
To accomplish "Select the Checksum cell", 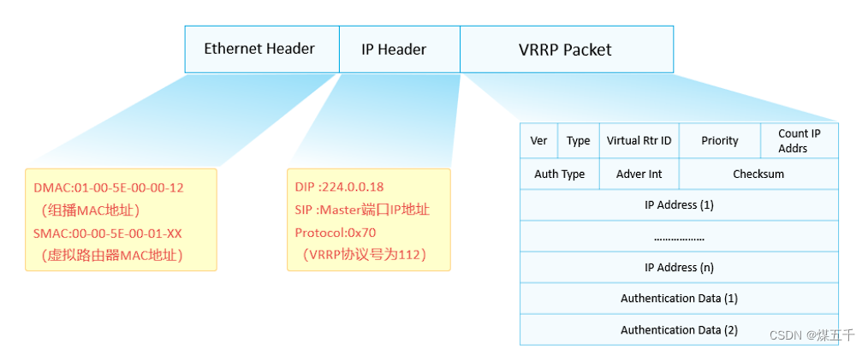I will click(759, 174).
